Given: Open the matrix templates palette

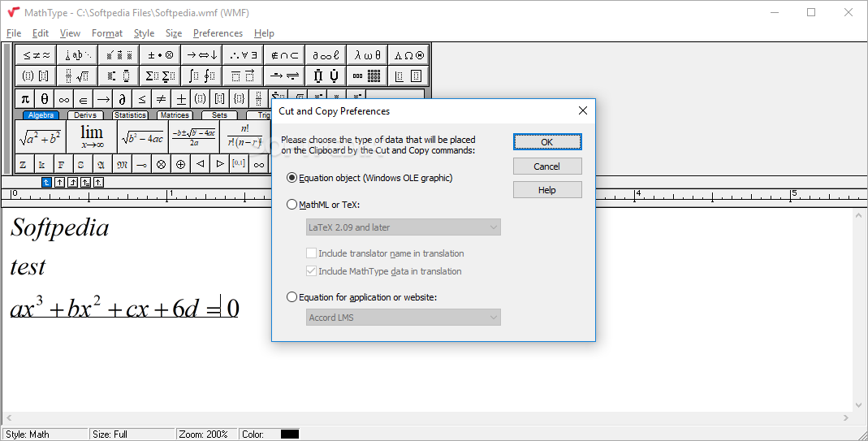Looking at the screenshot, I should [x=368, y=76].
